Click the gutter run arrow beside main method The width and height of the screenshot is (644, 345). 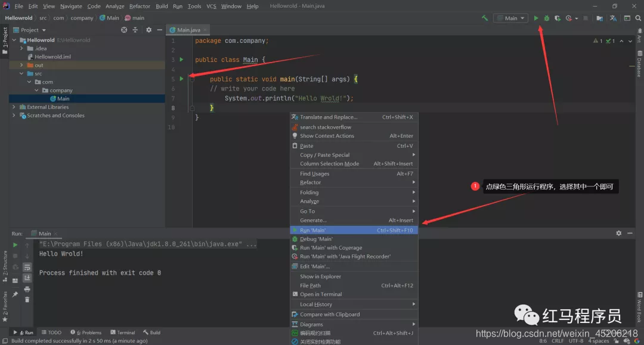(181, 79)
